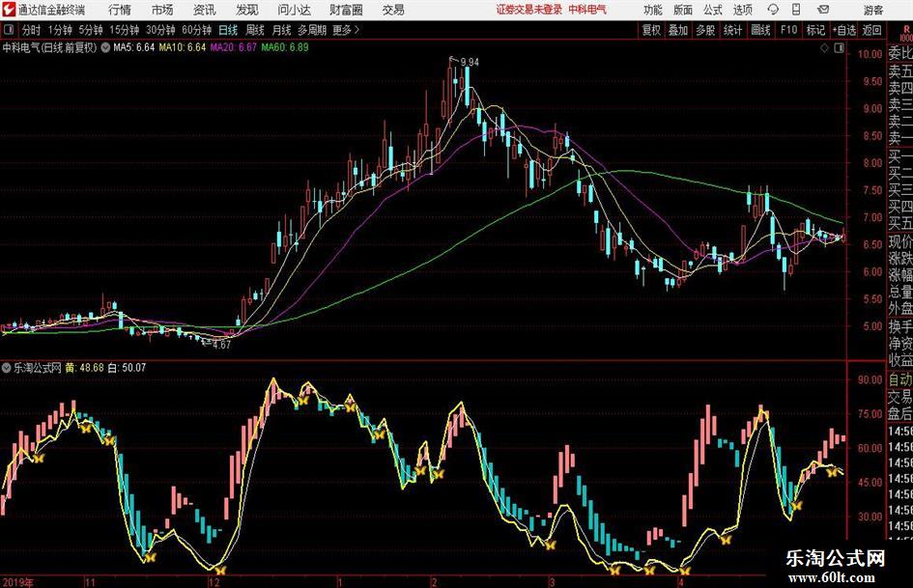Switch to the 15分钟 period
Image resolution: width=913 pixels, height=588 pixels.
click(124, 30)
